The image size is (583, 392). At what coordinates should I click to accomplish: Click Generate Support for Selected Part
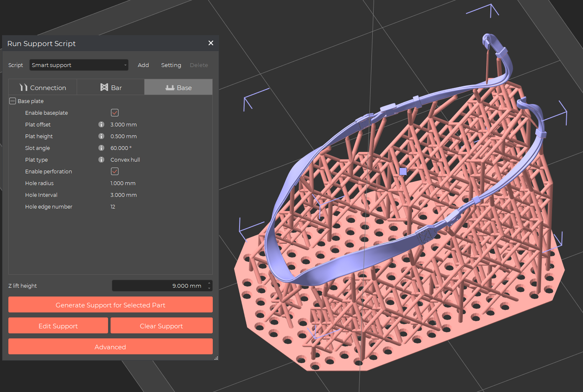point(110,304)
